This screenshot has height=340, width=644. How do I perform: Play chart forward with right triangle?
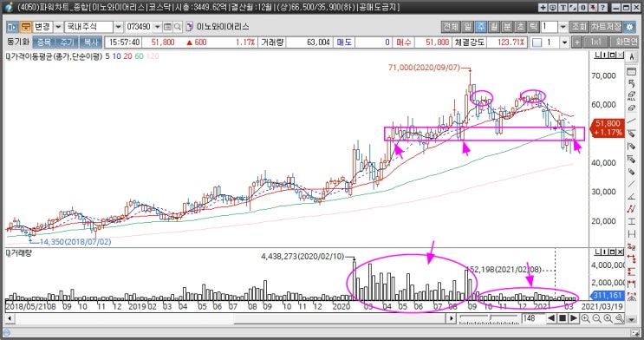(574, 318)
